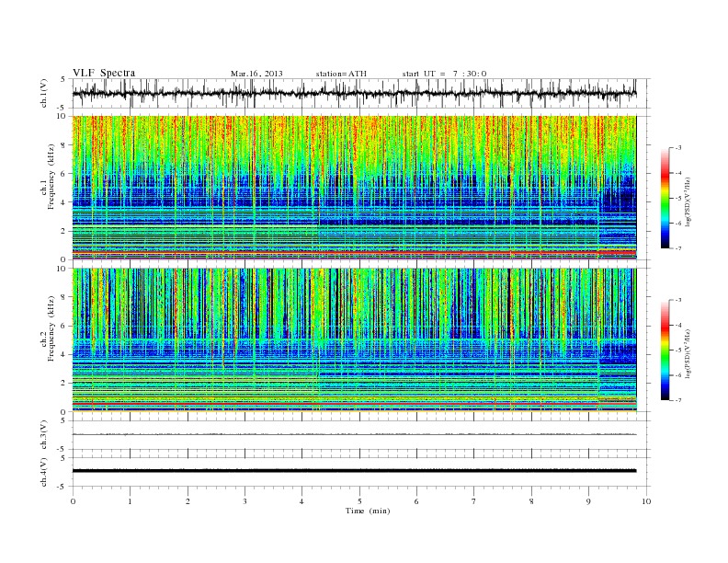Viewport: 728px width, 563px height.
Task: Click the "ch.4(V)" axis label
Action: (x=43, y=472)
